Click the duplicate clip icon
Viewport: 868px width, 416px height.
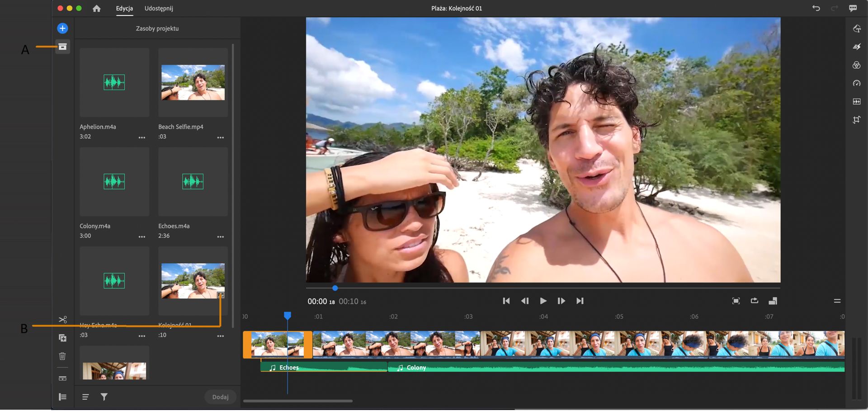click(62, 338)
